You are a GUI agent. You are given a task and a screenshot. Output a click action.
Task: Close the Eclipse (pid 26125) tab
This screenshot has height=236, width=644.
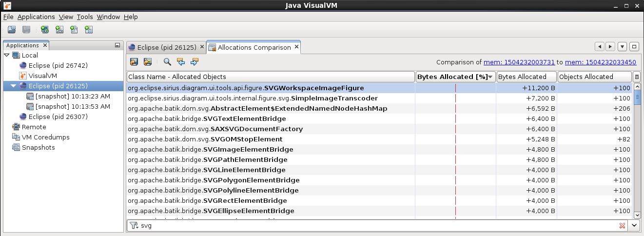click(201, 47)
